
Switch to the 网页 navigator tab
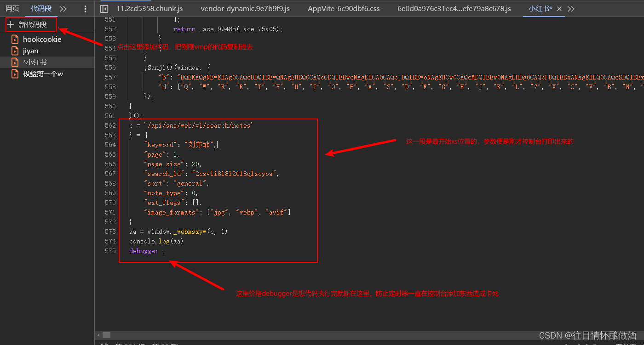tap(12, 9)
